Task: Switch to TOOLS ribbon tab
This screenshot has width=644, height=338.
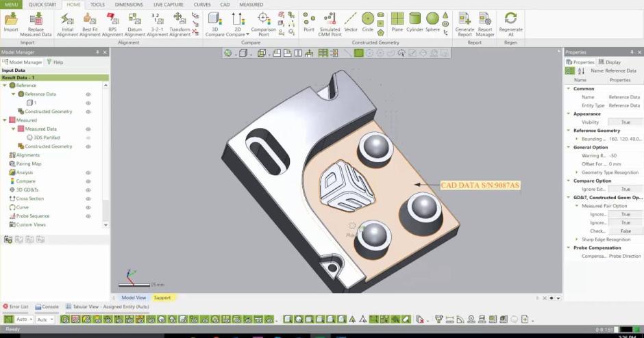Action: click(97, 5)
